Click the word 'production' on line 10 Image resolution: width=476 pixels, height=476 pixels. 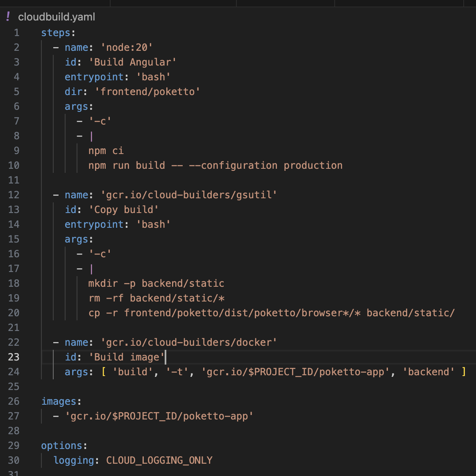[x=313, y=165]
